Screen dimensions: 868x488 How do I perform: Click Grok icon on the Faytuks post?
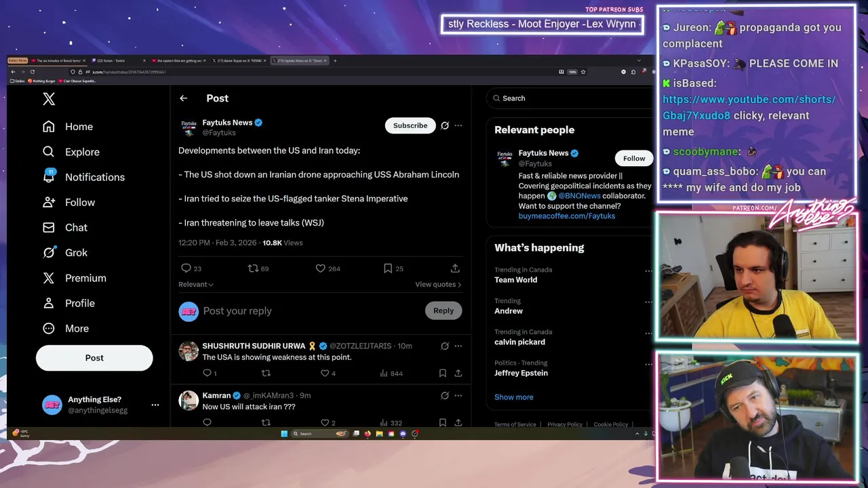445,125
